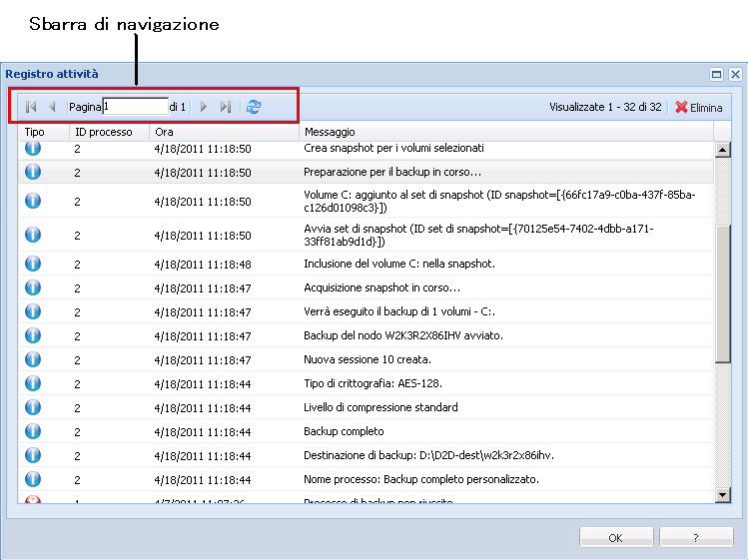Select the 'Nuova sessione 10 creata' entry
Viewport: 748px width, 560px height.
coord(367,359)
